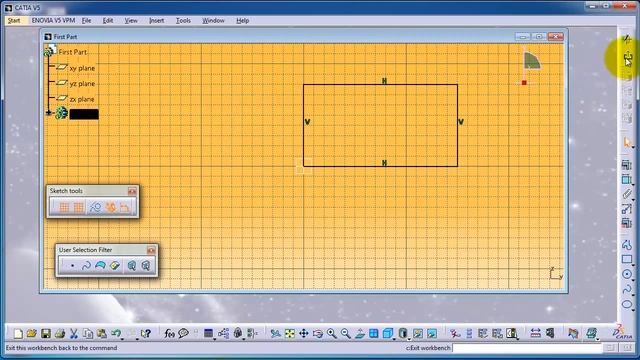
Task: Click the Hide/Show icon in bottom toolbar
Action: pyautogui.click(x=418, y=334)
